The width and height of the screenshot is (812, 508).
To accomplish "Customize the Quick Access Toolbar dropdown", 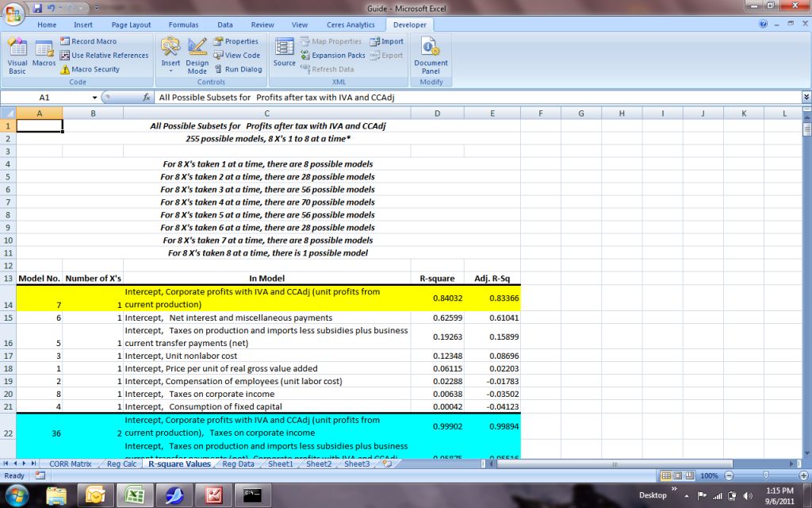I will (x=96, y=8).
